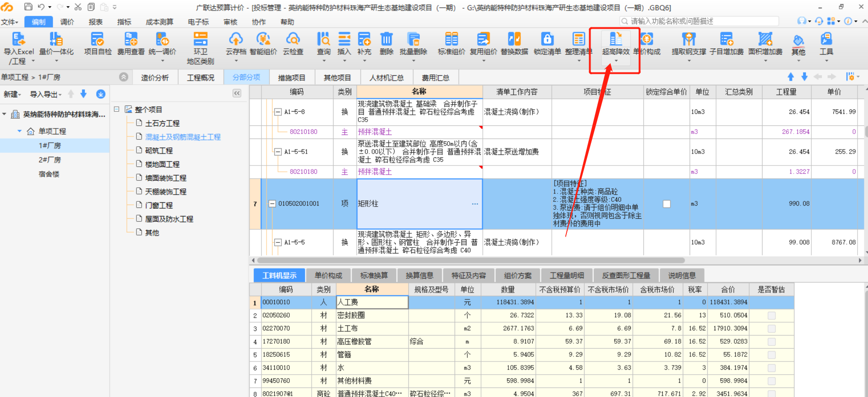Viewport: 868px width, 397px height.
Task: Run 项目自检 check
Action: [98, 44]
